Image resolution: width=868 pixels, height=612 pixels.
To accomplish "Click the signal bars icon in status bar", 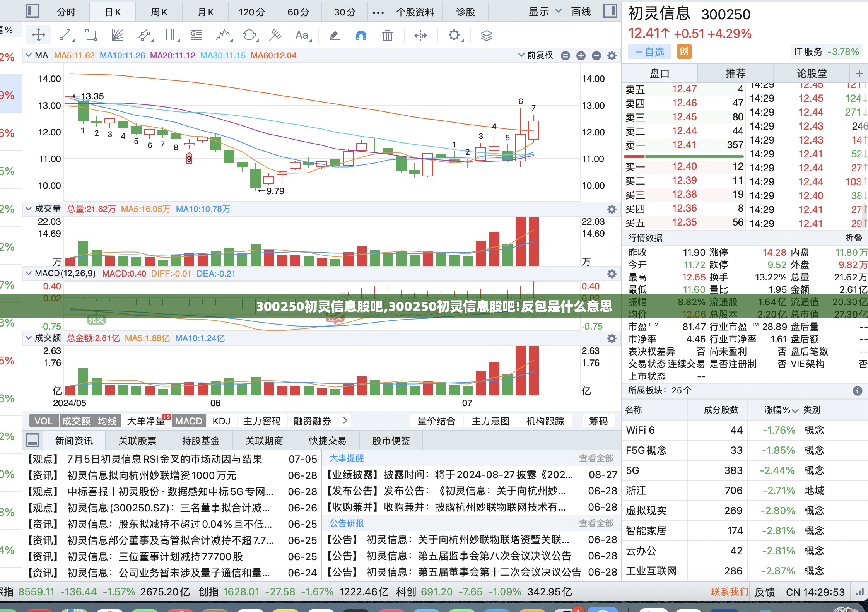I will [x=859, y=592].
